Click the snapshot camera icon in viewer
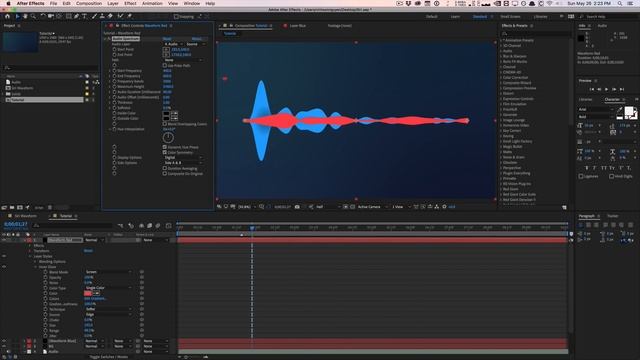The height and width of the screenshot is (360, 640). [297, 207]
